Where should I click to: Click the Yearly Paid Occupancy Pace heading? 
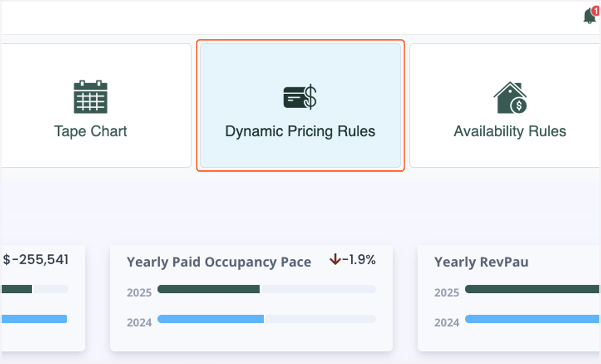(219, 262)
